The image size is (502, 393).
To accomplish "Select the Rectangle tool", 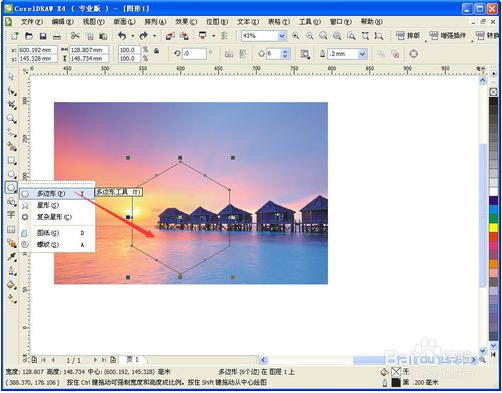I will coord(11,160).
